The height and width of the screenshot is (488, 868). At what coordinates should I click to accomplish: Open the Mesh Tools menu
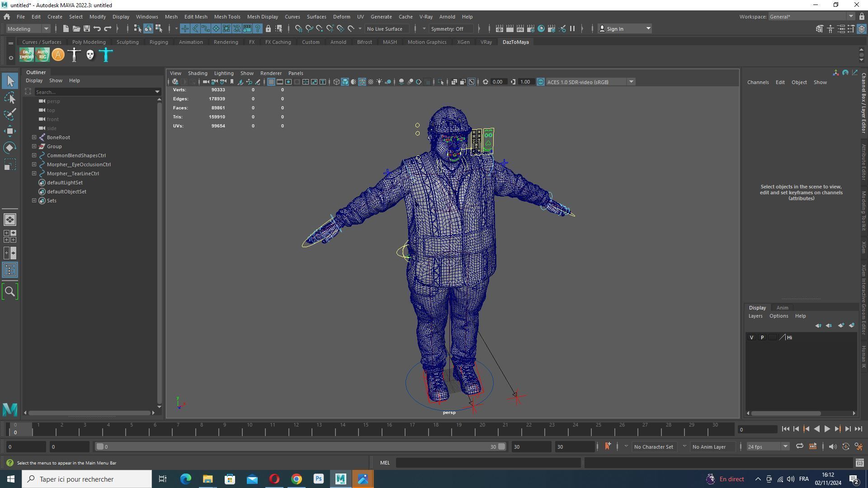point(227,17)
